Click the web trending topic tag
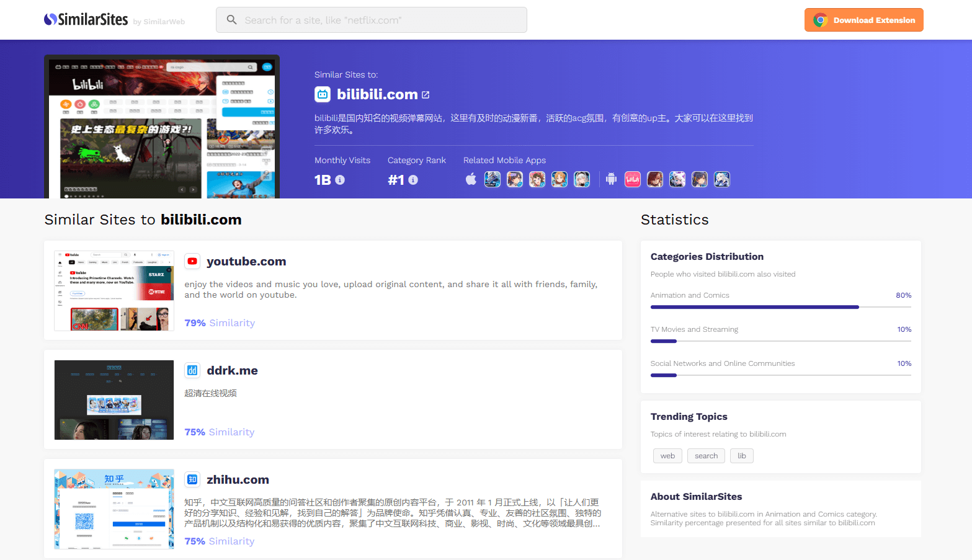Screen dimensions: 972x560 (667, 456)
